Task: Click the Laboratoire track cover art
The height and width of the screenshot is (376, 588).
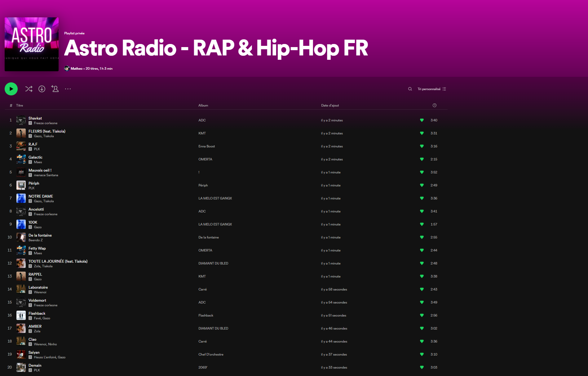Action: click(21, 289)
